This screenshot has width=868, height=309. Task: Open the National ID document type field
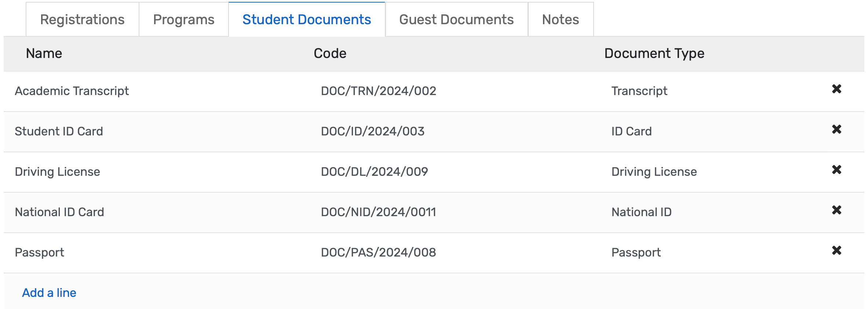pyautogui.click(x=641, y=212)
